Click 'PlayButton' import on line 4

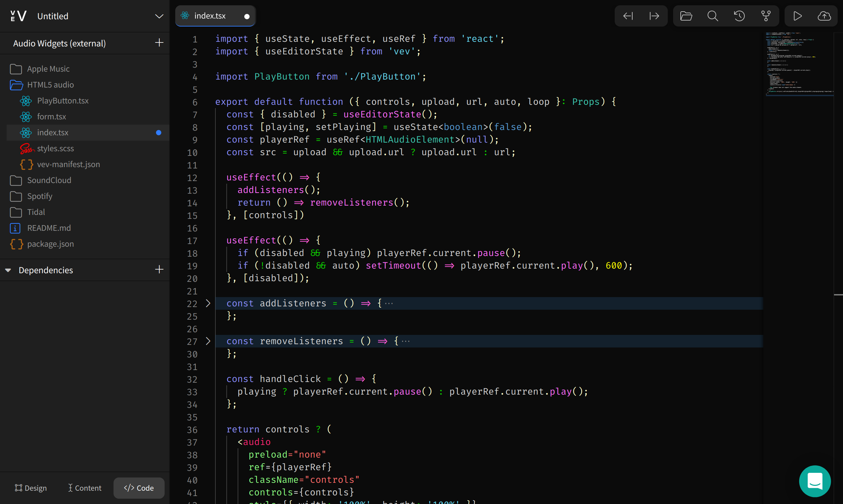[282, 77]
